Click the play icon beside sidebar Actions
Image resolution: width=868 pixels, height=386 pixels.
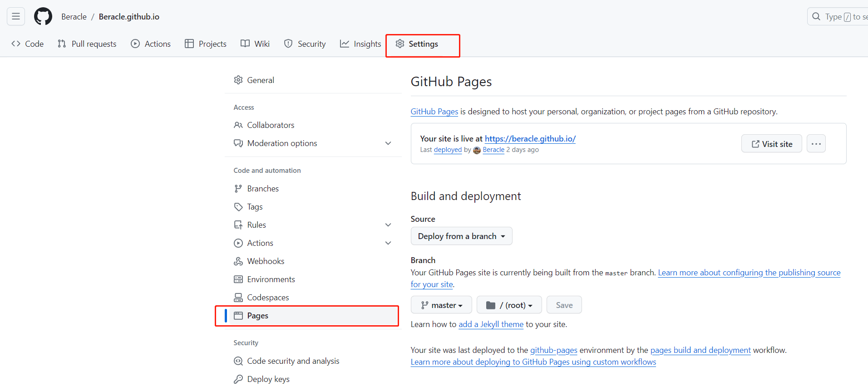(x=238, y=243)
